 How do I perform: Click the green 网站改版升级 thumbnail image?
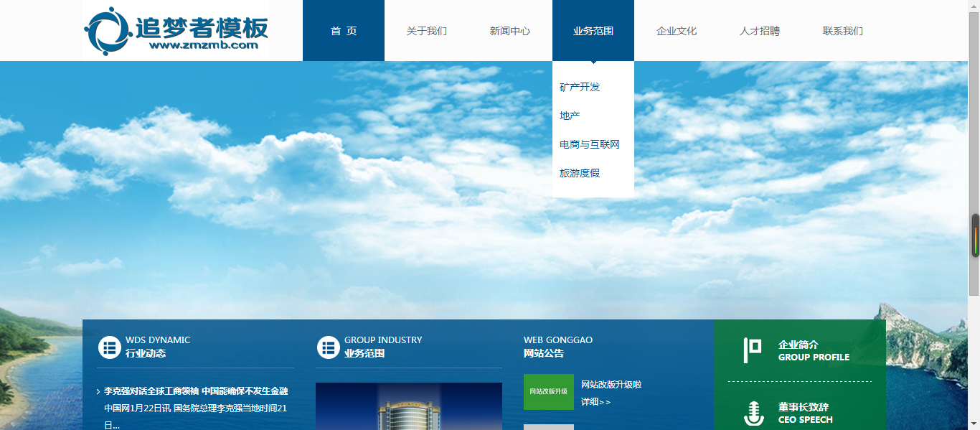(x=548, y=392)
